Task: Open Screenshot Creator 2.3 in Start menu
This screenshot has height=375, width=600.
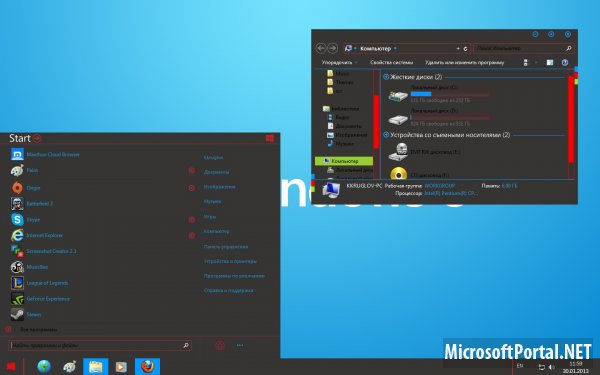Action: 44,251
